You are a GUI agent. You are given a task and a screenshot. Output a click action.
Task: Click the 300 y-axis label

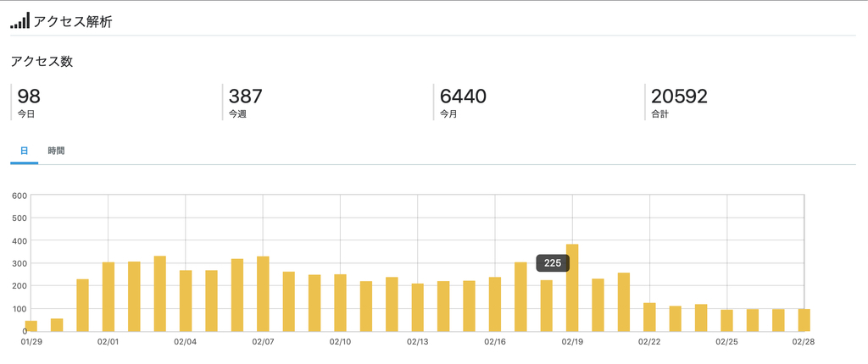point(19,262)
